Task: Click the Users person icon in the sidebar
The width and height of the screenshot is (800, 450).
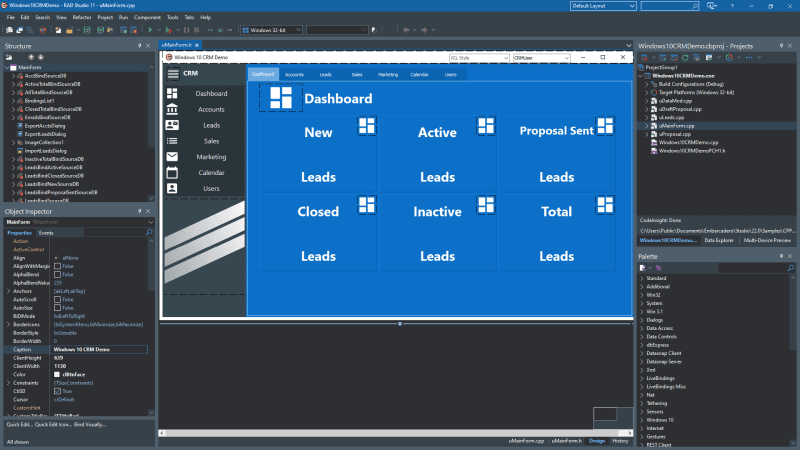Action: tap(172, 188)
